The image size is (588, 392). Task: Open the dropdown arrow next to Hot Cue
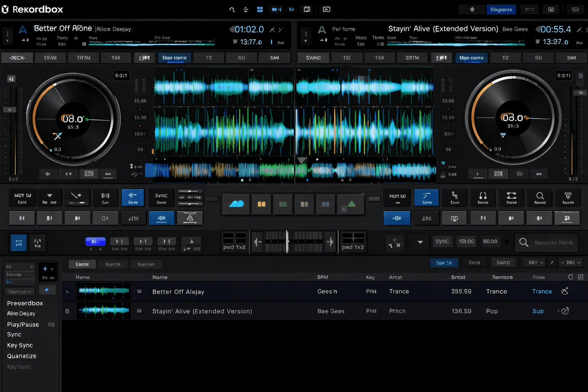point(49,198)
